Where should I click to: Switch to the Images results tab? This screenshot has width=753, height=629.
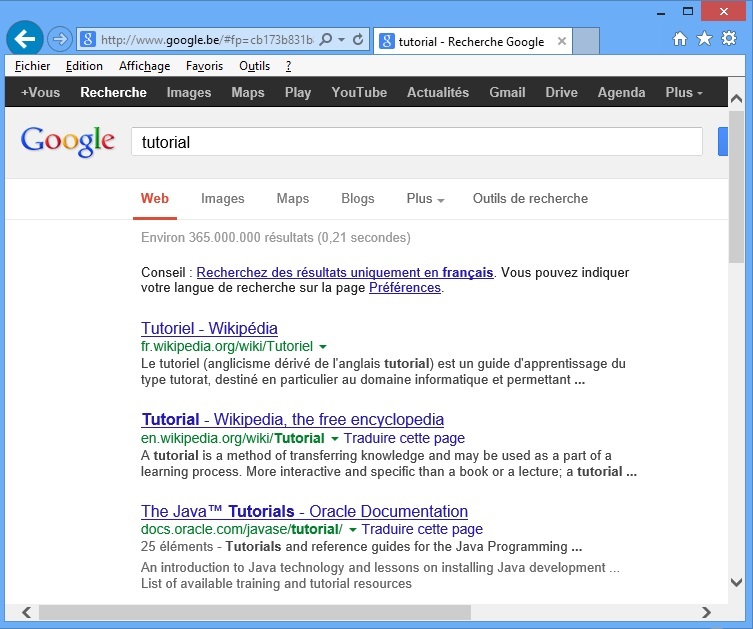click(x=222, y=198)
